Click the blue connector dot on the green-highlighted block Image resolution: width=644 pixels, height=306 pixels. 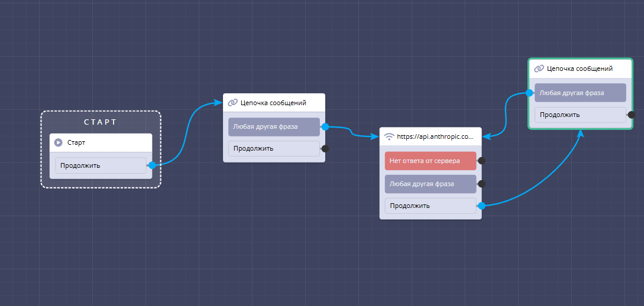(530, 93)
